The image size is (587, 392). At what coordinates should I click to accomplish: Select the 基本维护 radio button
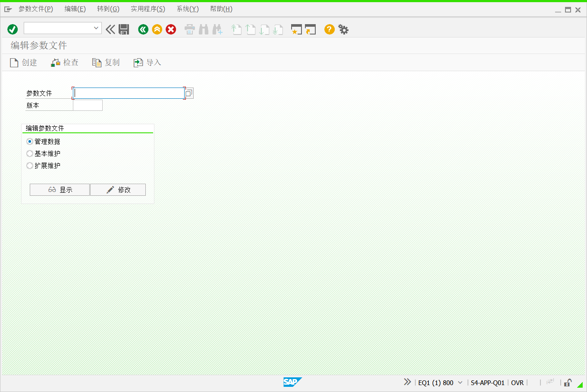click(30, 154)
